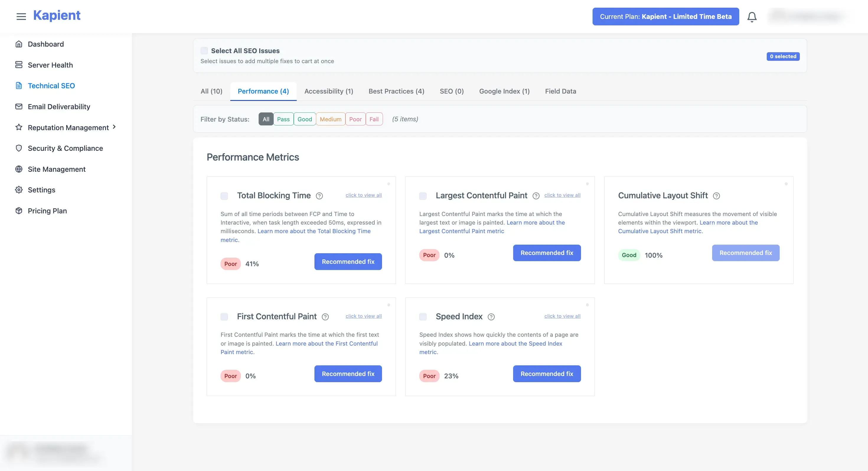Open Learn more about First Contentful Paint link
This screenshot has width=868, height=471.
pos(326,343)
